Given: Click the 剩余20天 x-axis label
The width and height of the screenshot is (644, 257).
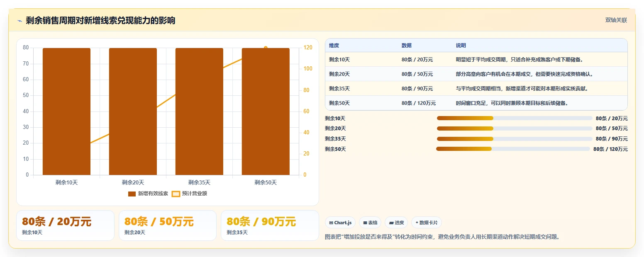Looking at the screenshot, I should click(x=133, y=182).
